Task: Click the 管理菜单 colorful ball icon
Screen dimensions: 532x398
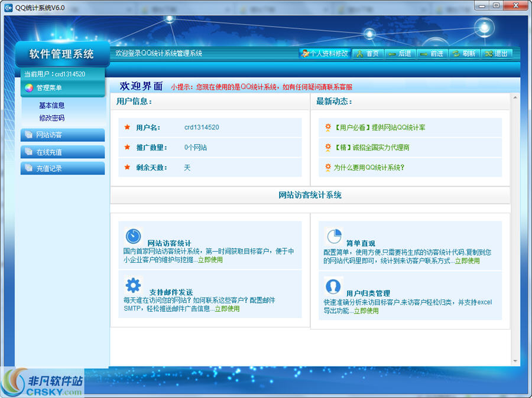Action: [29, 88]
